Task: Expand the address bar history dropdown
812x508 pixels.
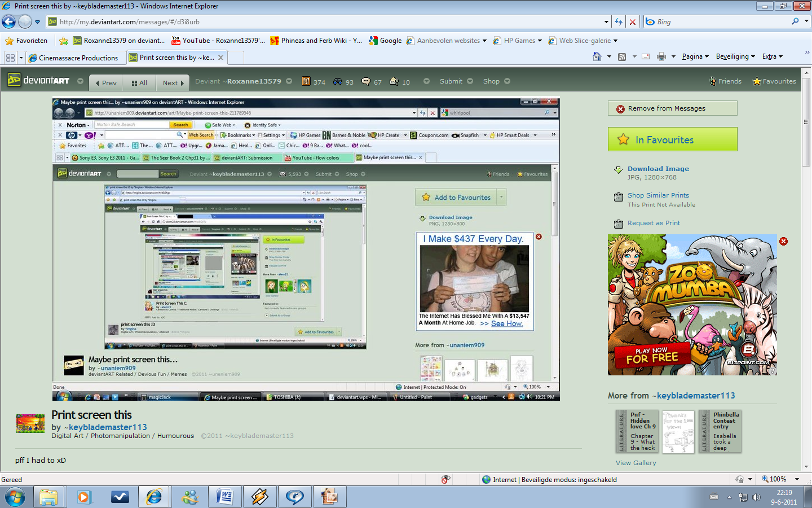Action: click(x=606, y=22)
